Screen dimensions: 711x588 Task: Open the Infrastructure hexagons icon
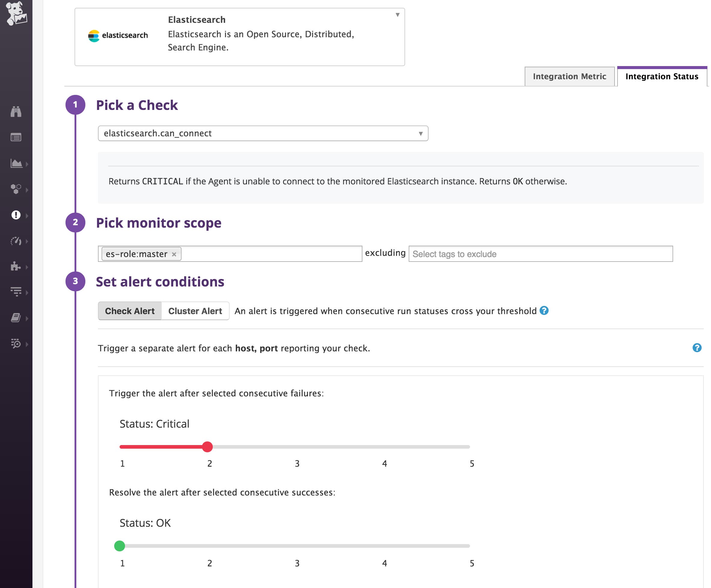point(16,189)
